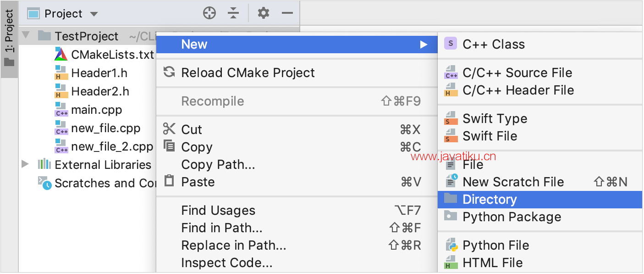Image resolution: width=644 pixels, height=274 pixels.
Task: Click the locate/scroll-from-source crosshair icon
Action: point(209,13)
